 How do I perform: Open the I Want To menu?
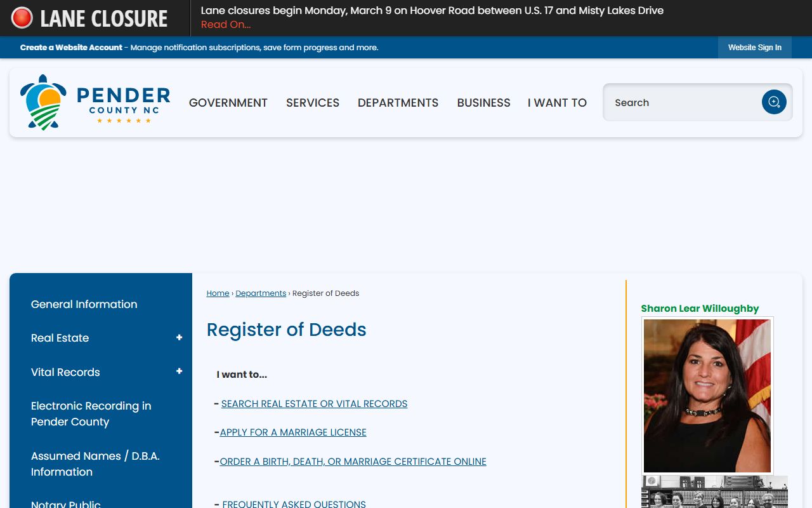558,103
